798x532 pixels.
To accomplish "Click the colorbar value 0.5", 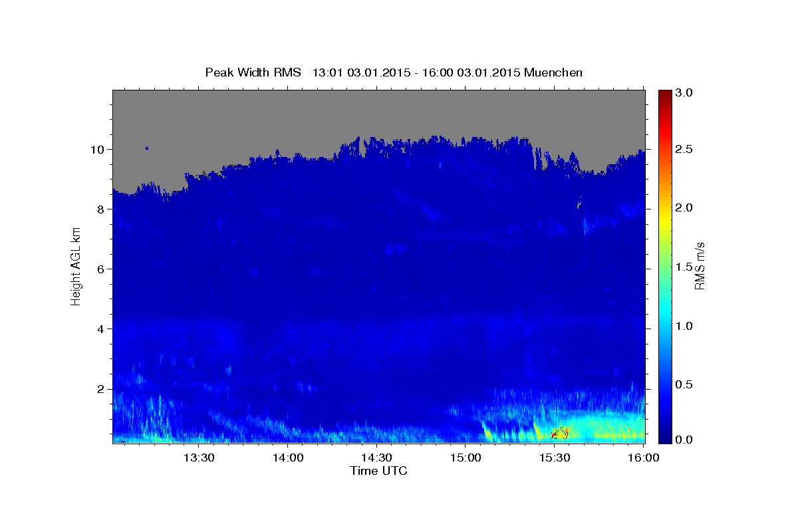I will click(685, 384).
